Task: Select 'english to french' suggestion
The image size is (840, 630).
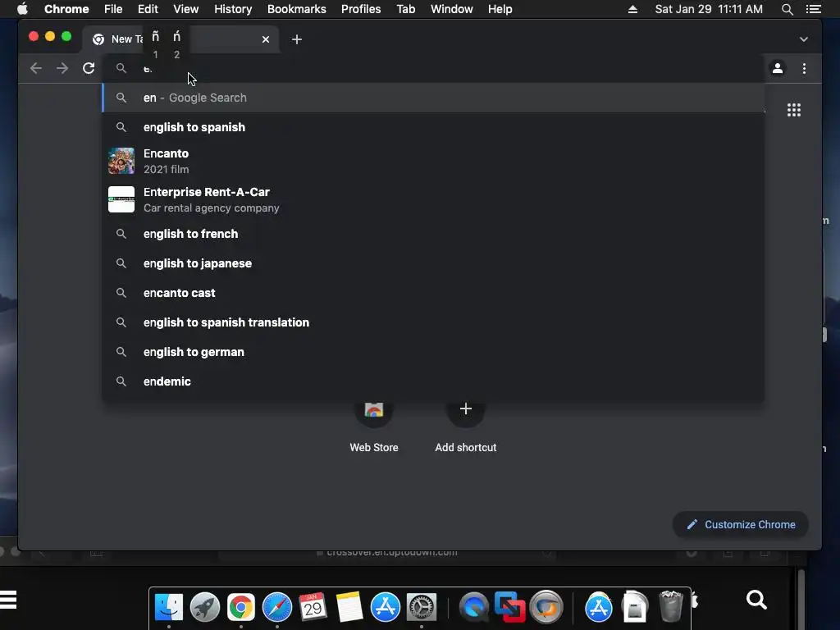Action: click(x=433, y=234)
